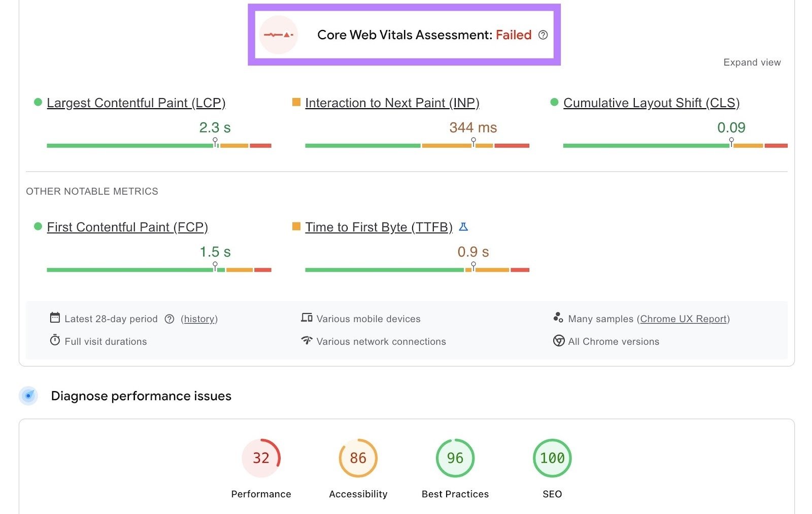The image size is (812, 514).
Task: Open the Chrome UX Report link
Action: coord(684,319)
